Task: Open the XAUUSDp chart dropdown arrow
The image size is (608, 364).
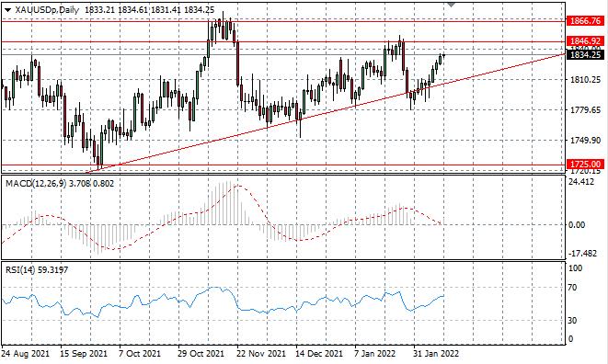Action: [7, 10]
